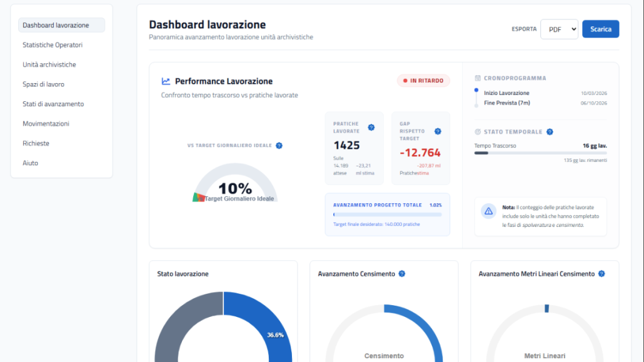Click the Inizio Lavorazione timeline dot
The image size is (644, 362).
tap(476, 90)
